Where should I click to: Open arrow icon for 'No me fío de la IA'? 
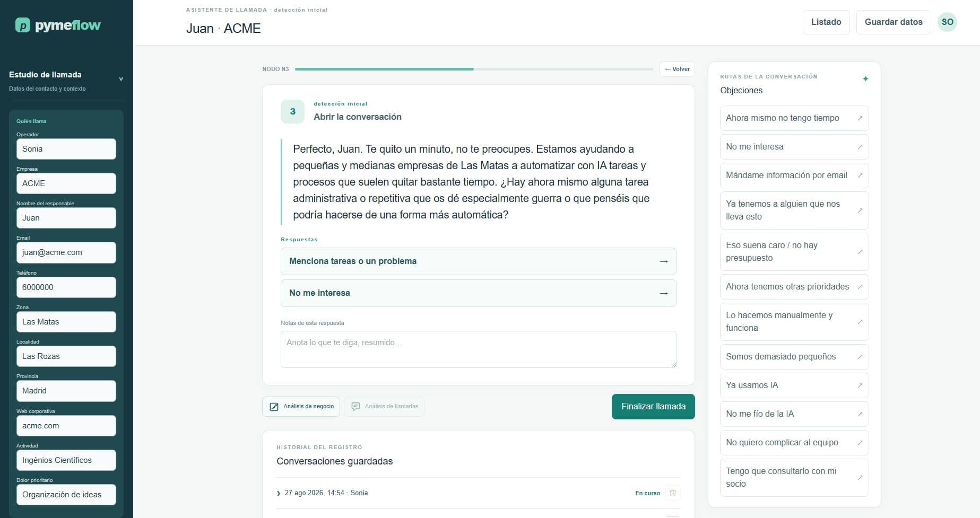tap(860, 414)
